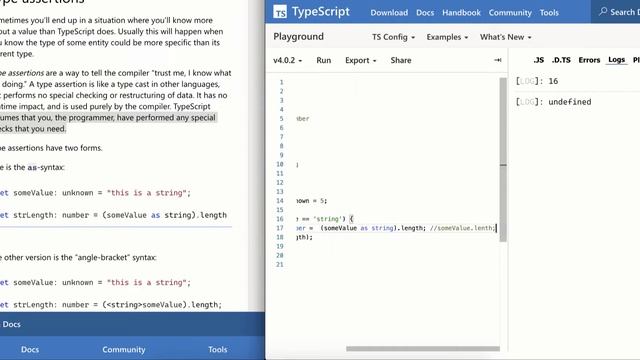Screen dimensions: 640x360
Task: Click line number 21 in the editor
Action: coord(280,264)
